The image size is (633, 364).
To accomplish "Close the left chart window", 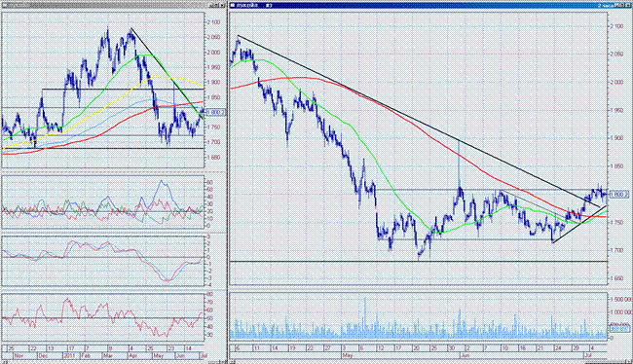I will (223, 5).
